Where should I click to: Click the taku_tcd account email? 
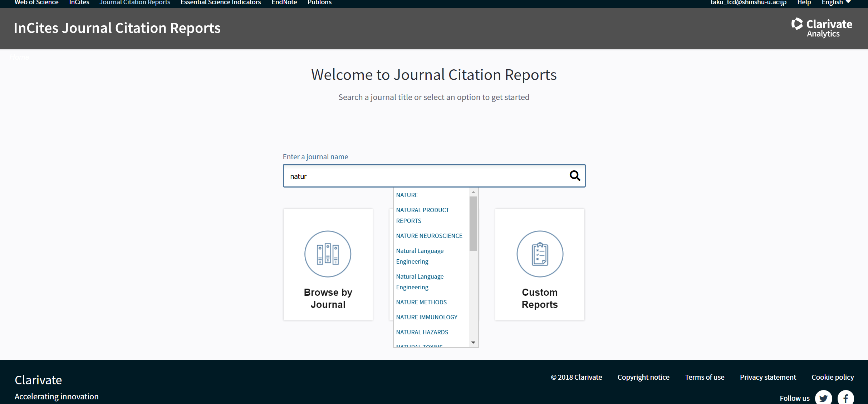[x=748, y=3]
